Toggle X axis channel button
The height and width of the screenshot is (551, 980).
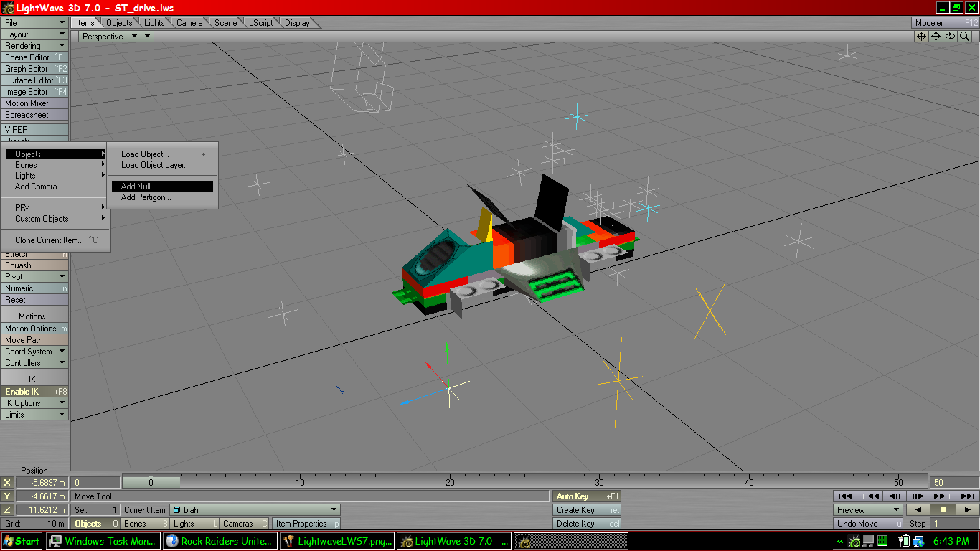[7, 482]
